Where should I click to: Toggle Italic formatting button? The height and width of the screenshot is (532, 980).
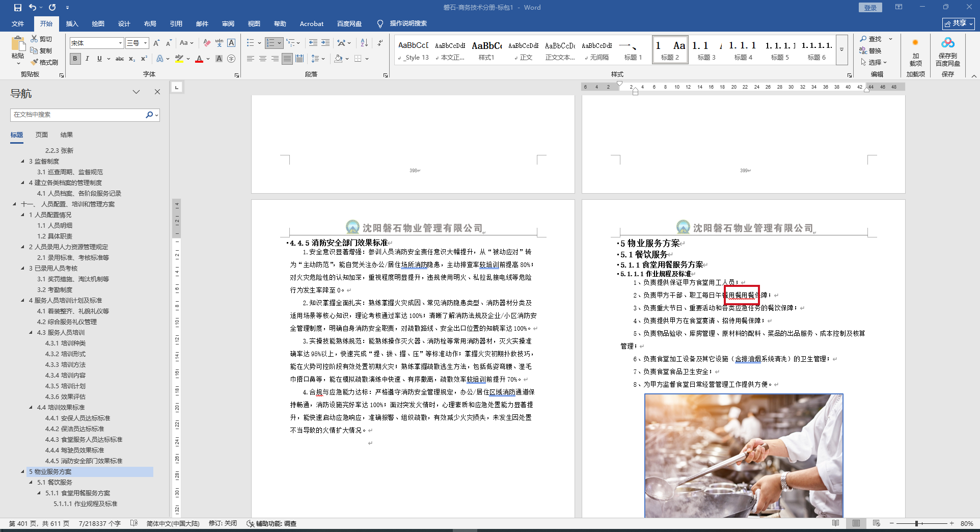click(x=87, y=59)
